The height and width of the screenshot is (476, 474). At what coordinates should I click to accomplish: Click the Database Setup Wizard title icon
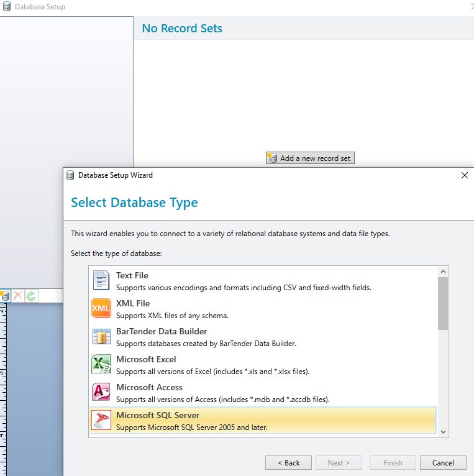coord(70,175)
